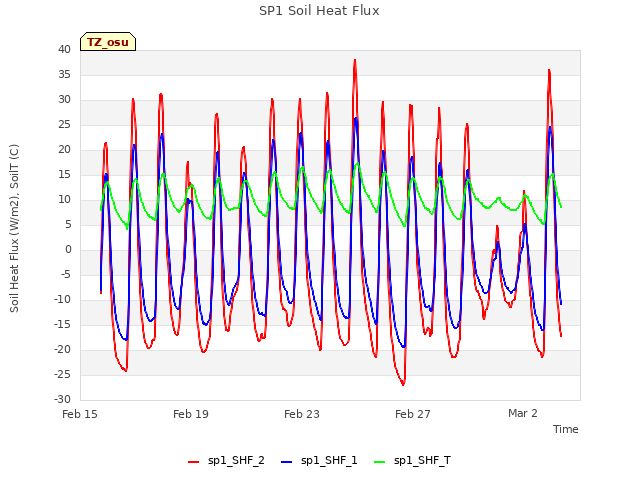Click the green sp1_SHF_T legend swatch
Viewport: 640px width, 480px height.
380,462
